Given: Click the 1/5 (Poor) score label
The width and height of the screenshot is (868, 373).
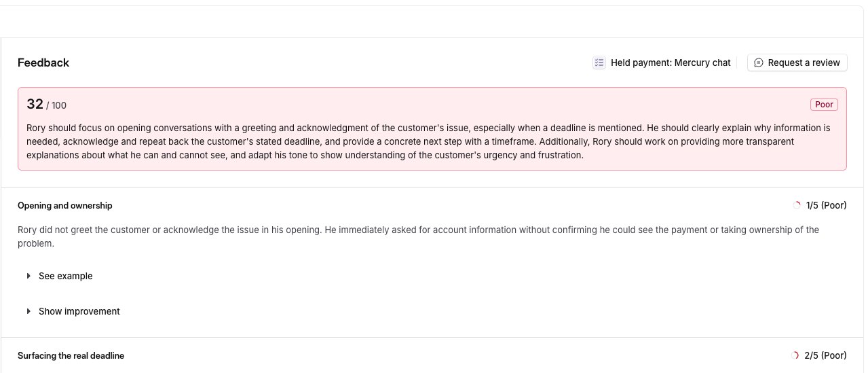Looking at the screenshot, I should (x=826, y=205).
